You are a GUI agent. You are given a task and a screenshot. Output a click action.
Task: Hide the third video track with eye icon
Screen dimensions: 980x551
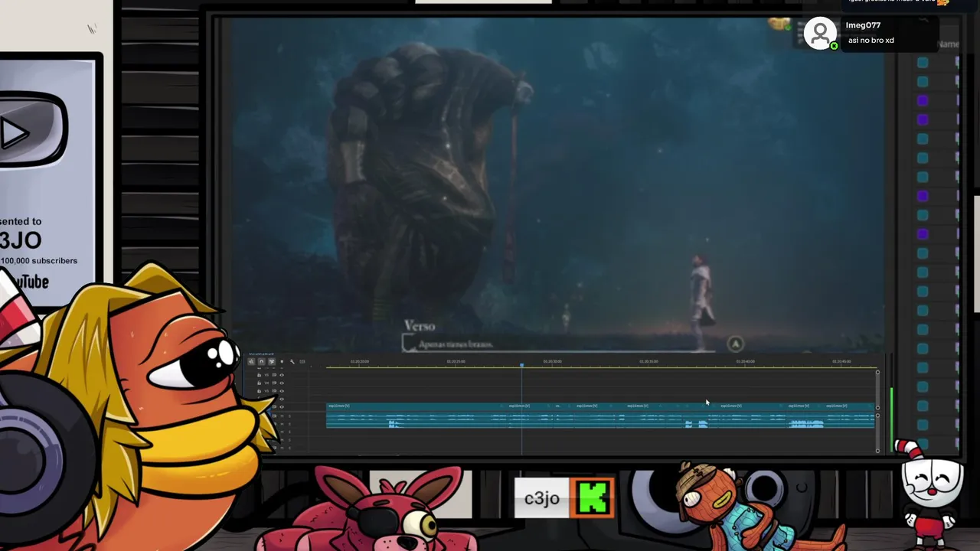pyautogui.click(x=282, y=391)
